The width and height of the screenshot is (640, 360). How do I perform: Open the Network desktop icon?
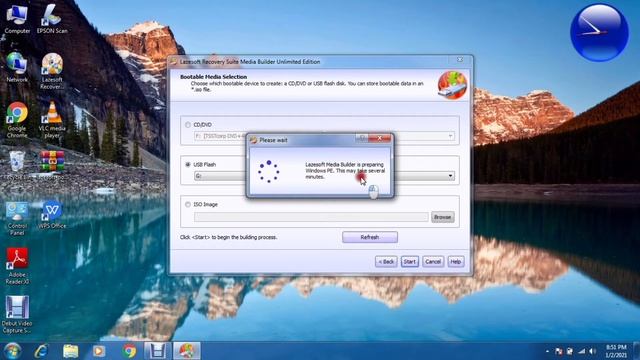pyautogui.click(x=17, y=67)
